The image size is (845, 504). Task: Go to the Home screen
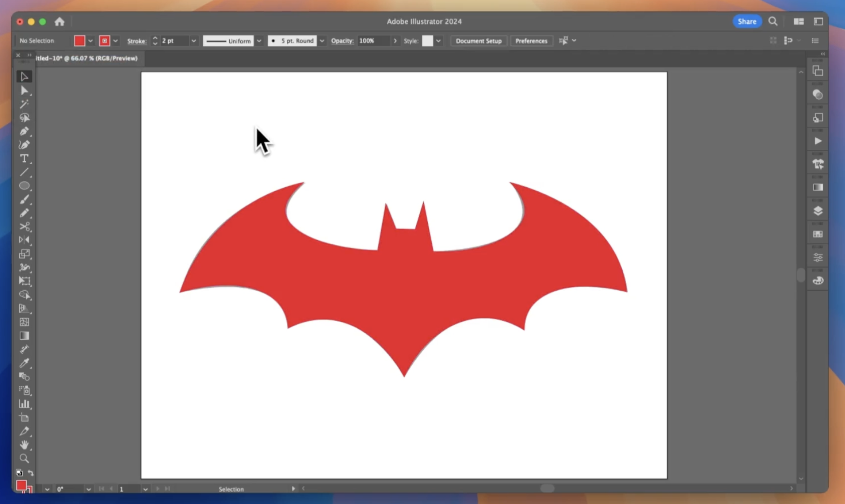click(x=59, y=22)
